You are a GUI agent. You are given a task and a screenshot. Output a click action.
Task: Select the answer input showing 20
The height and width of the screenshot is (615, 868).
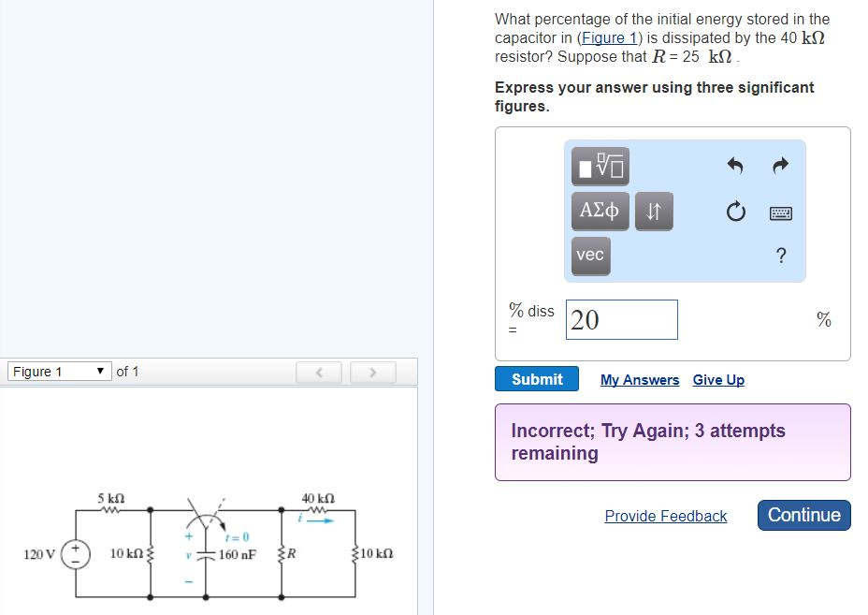coord(621,319)
